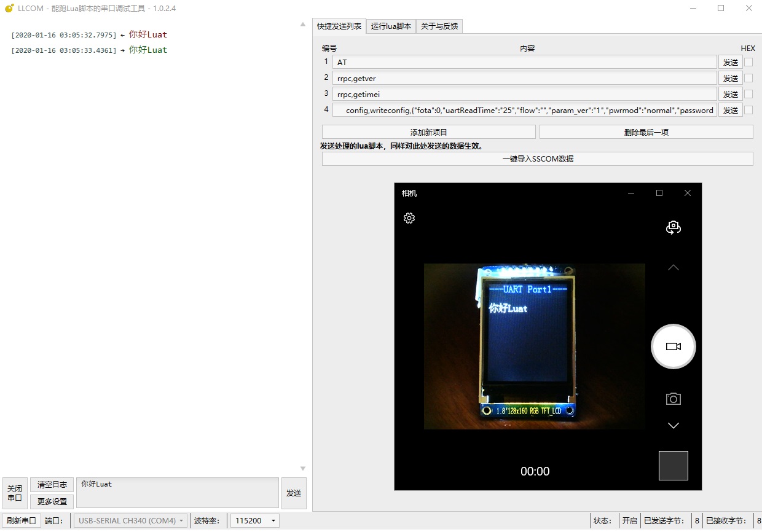The height and width of the screenshot is (532, 762).
Task: Send the 你好Luat message with main 发送
Action: 294,493
